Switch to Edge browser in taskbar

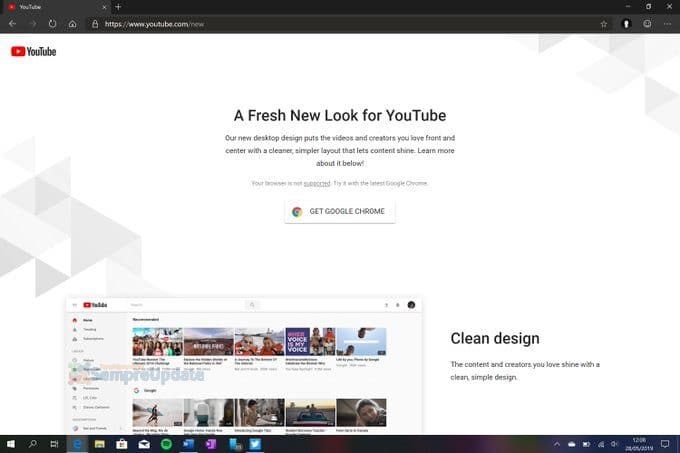click(x=77, y=444)
